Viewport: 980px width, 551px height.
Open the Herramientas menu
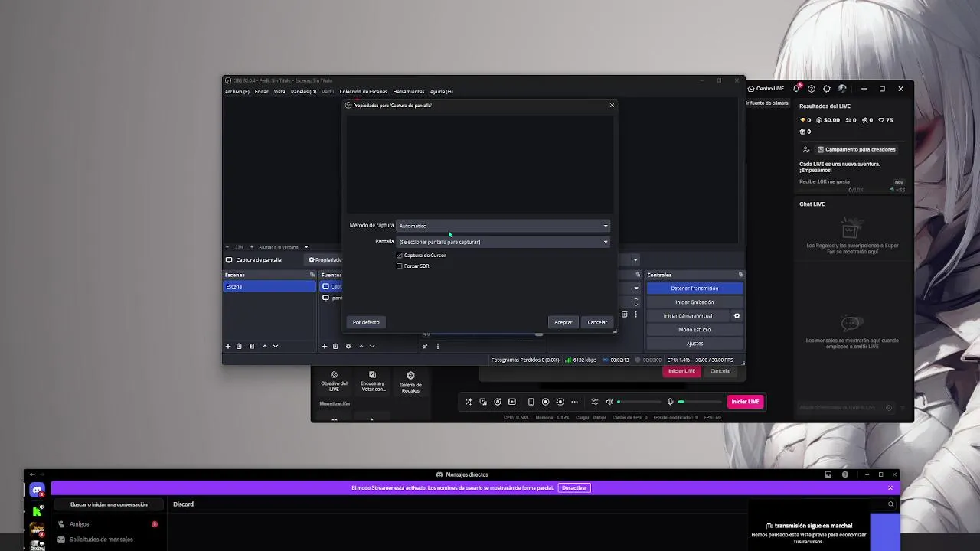(409, 92)
